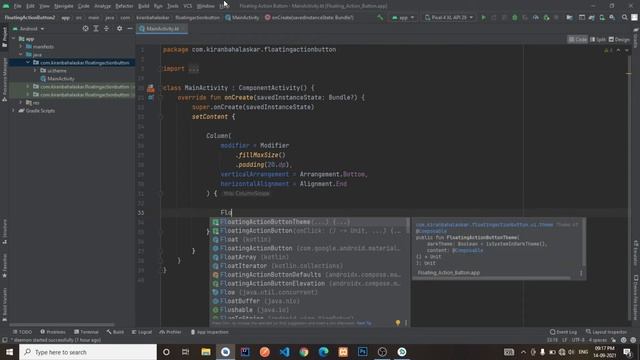Screen dimensions: 640x360
Task: Click Select Opened File target icon
Action: point(85,29)
